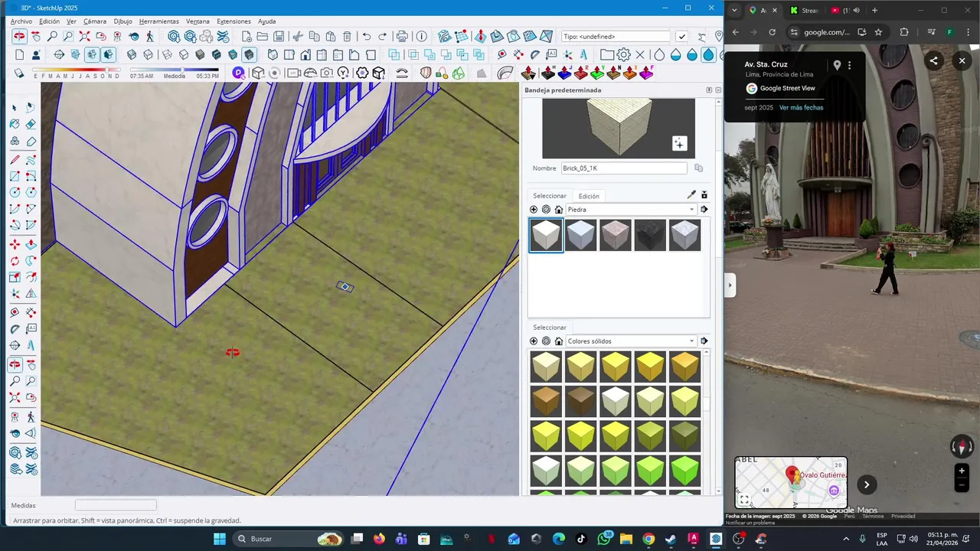Click the Protractor tool in second toolbar row

[x=534, y=55]
